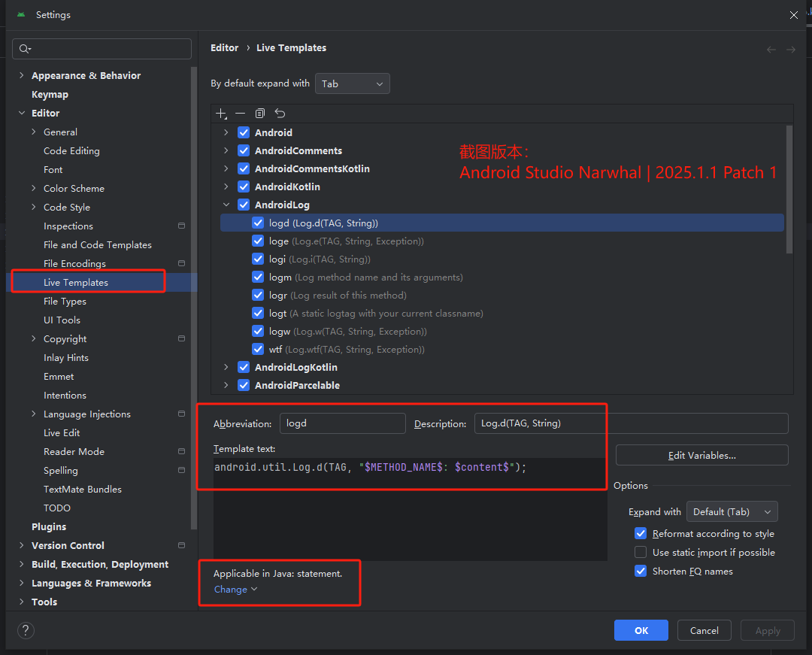Go forward with the right arrow icon

791,50
